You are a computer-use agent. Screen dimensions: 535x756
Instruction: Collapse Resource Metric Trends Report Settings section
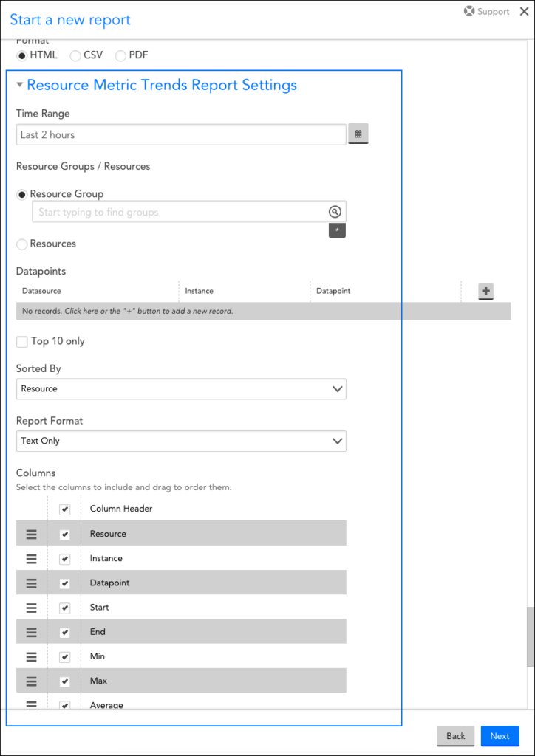[20, 85]
